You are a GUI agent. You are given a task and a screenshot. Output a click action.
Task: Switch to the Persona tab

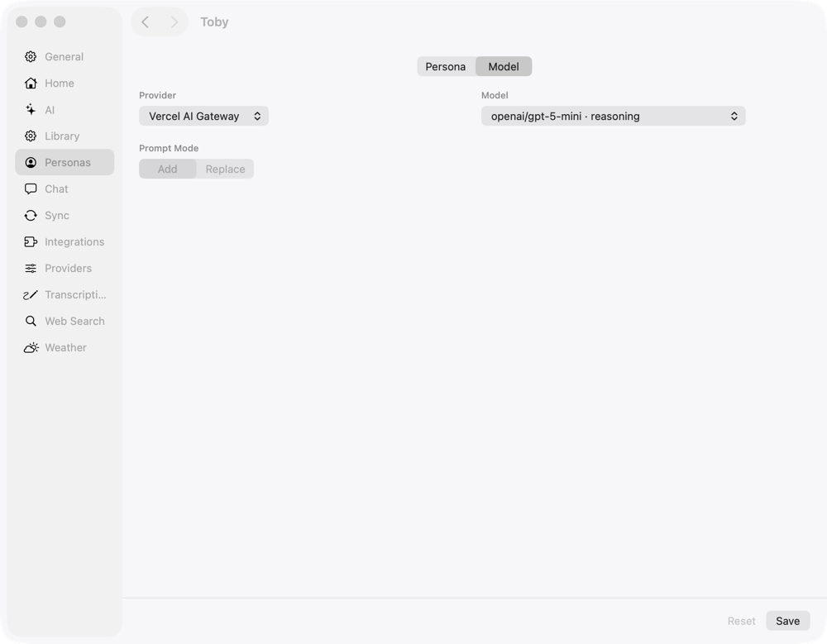pos(446,66)
